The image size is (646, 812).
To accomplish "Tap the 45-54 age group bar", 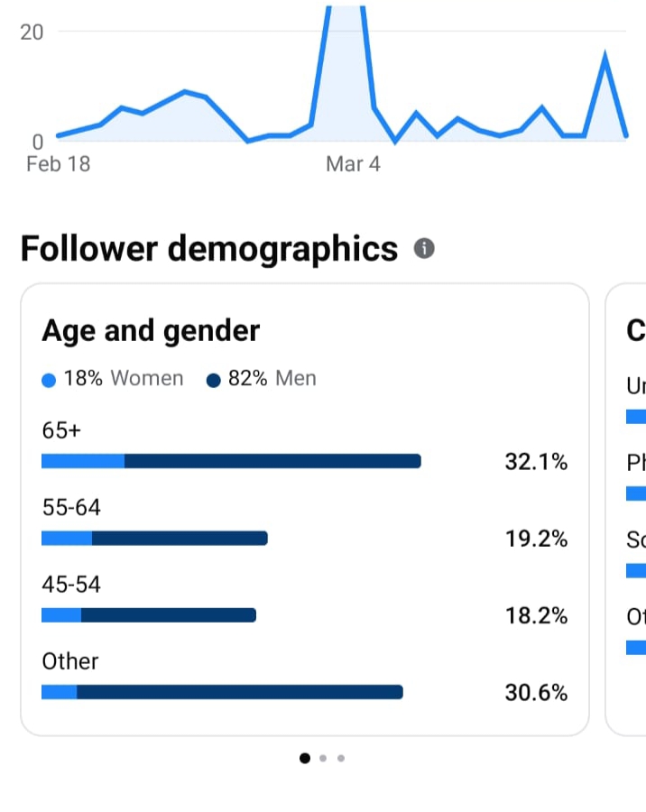I will coord(149,615).
